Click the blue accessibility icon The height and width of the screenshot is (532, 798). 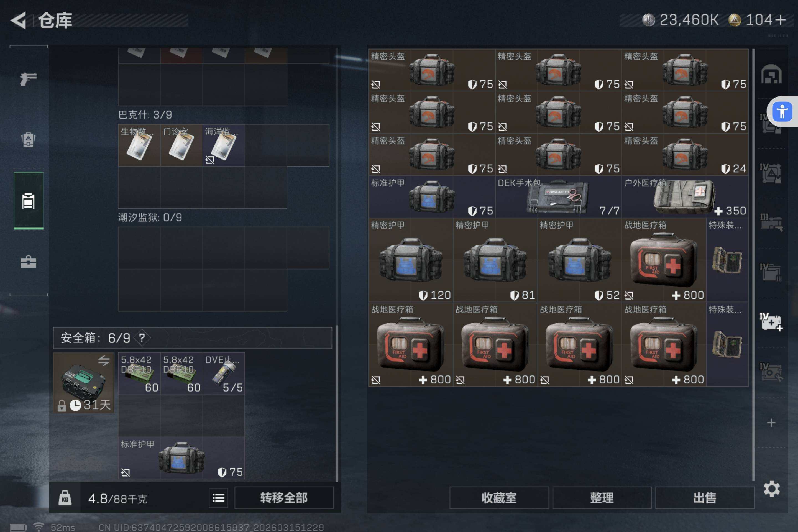(782, 112)
